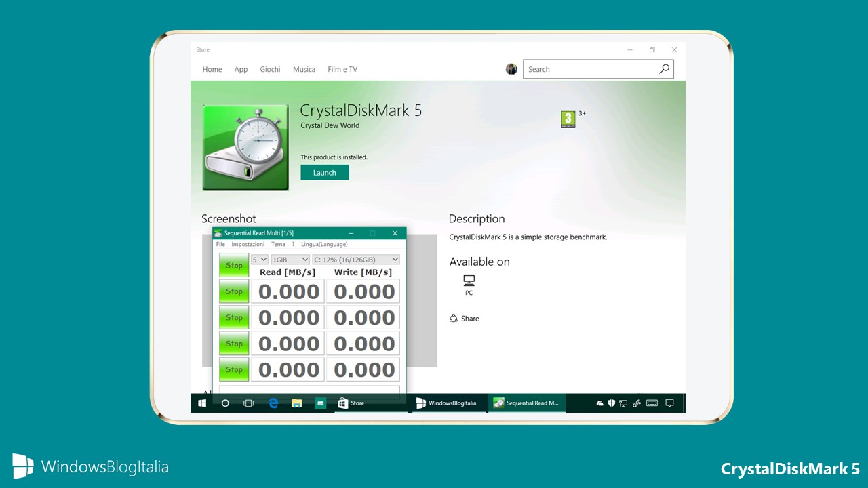Click the description 'CrystalDiskMark 5 is a simple storage benchmark.'
Image resolution: width=868 pixels, height=488 pixels.
[x=528, y=237]
